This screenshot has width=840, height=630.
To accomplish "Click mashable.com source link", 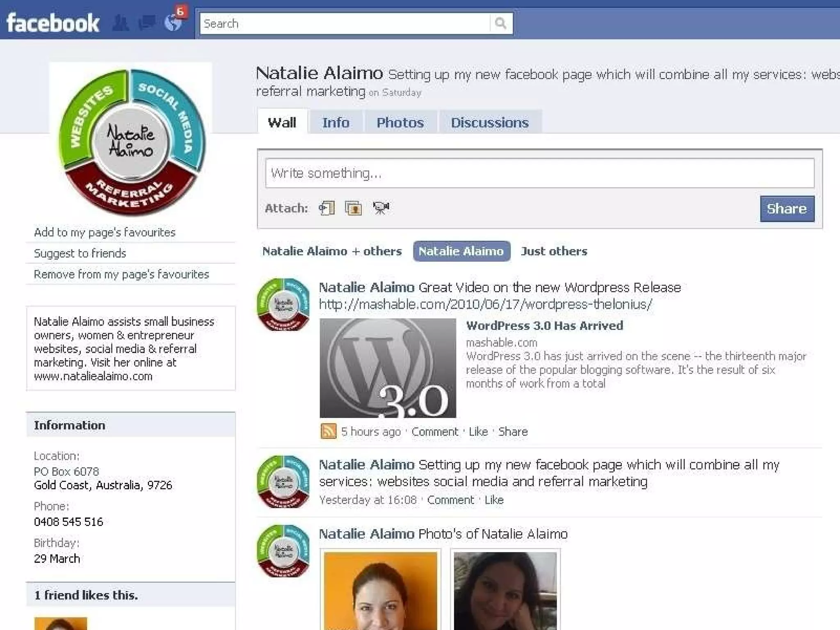I will click(x=502, y=342).
